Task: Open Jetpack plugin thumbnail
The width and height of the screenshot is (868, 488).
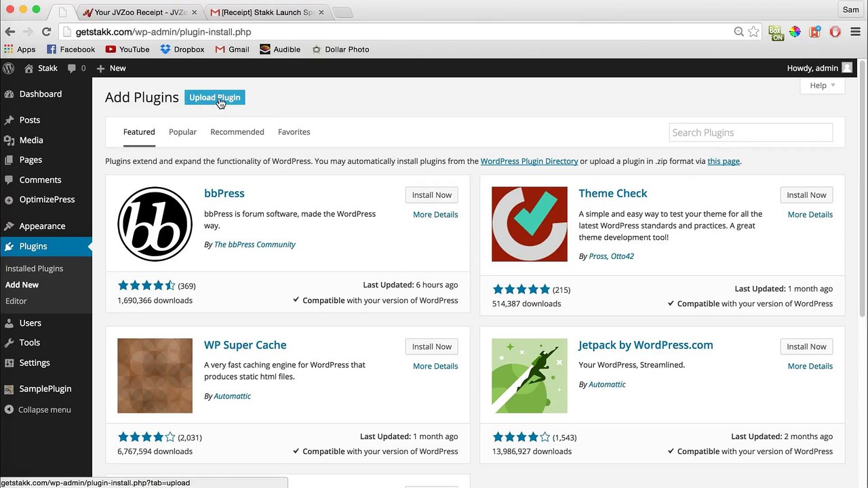Action: click(x=530, y=375)
